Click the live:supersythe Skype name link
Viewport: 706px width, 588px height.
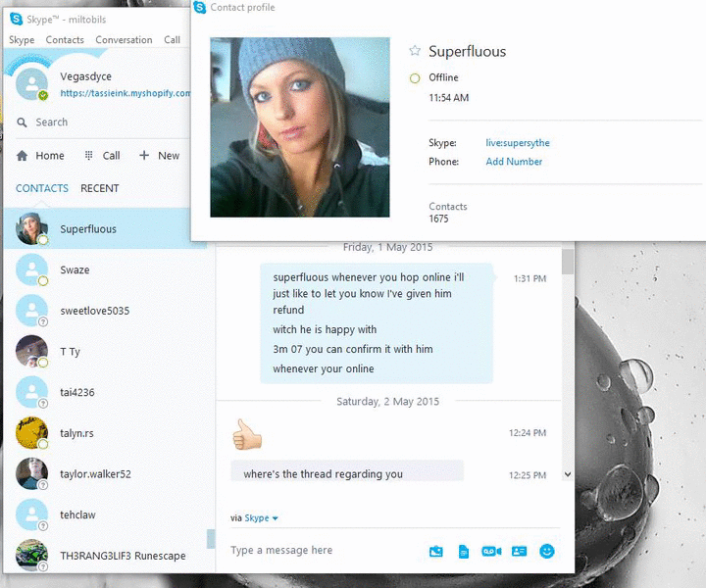click(x=518, y=143)
